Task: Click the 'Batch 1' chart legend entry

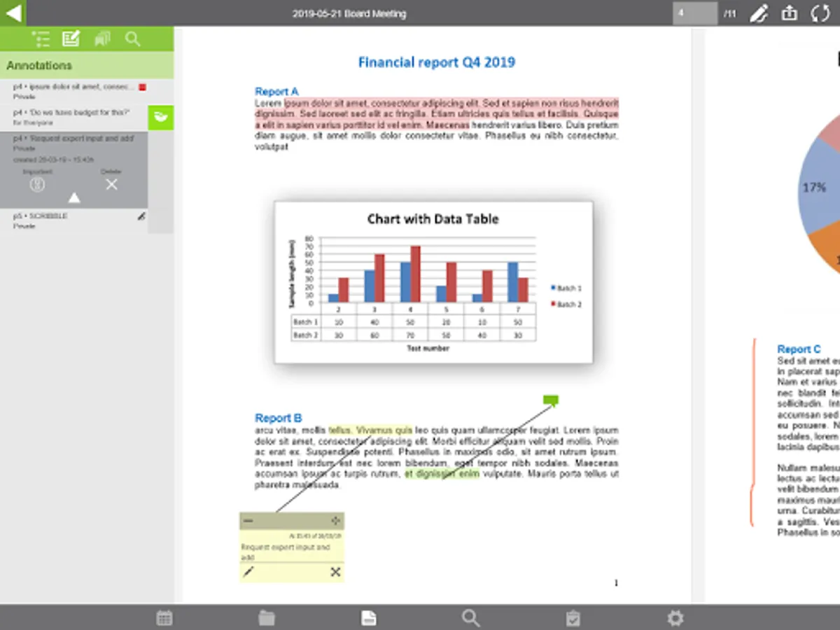Action: click(566, 288)
